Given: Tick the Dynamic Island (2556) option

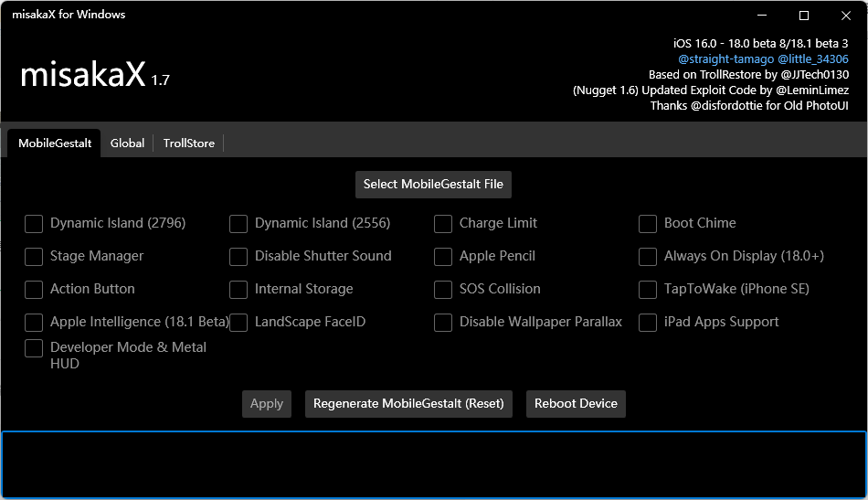Looking at the screenshot, I should click(238, 224).
